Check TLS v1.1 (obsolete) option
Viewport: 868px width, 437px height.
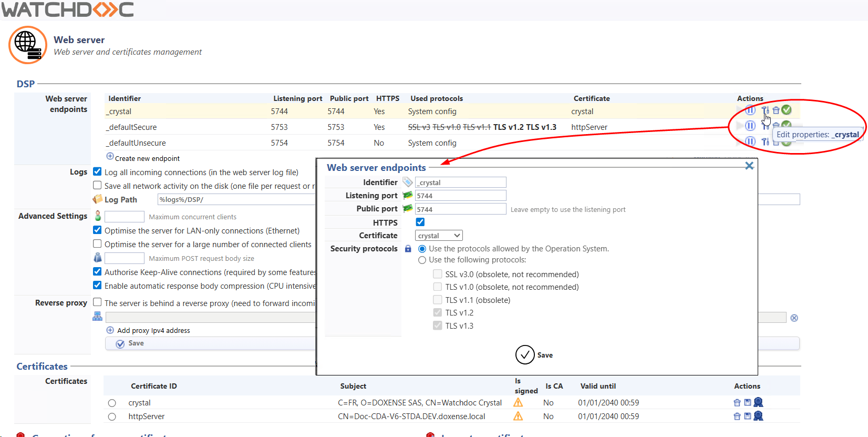click(438, 300)
